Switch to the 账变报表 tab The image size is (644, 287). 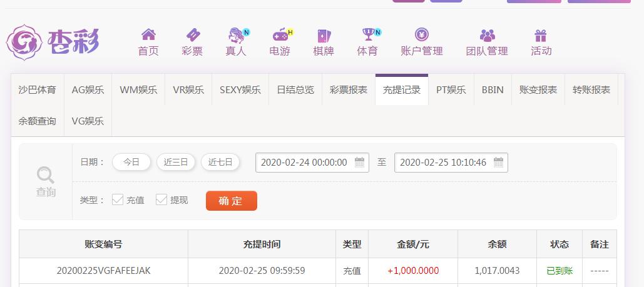[x=538, y=89]
